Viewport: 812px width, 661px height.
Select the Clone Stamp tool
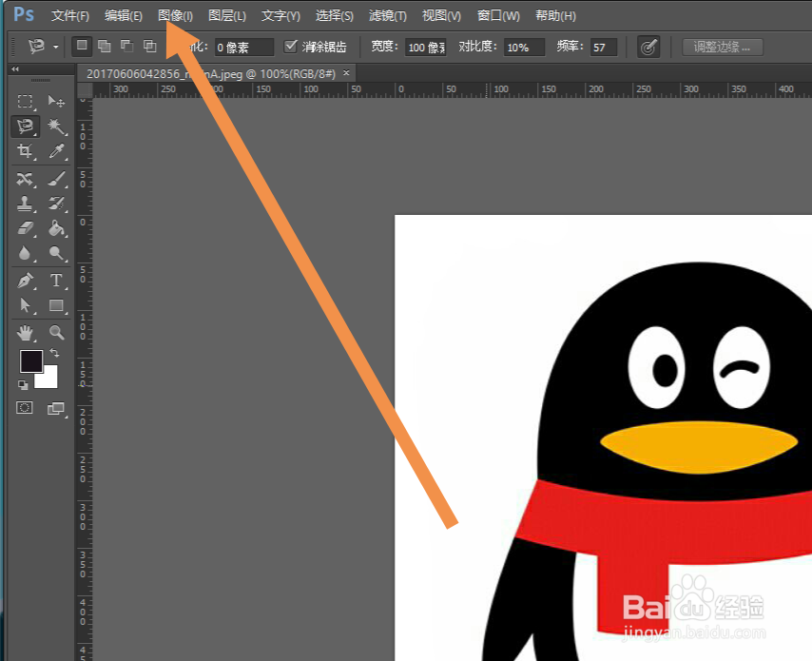coord(25,204)
